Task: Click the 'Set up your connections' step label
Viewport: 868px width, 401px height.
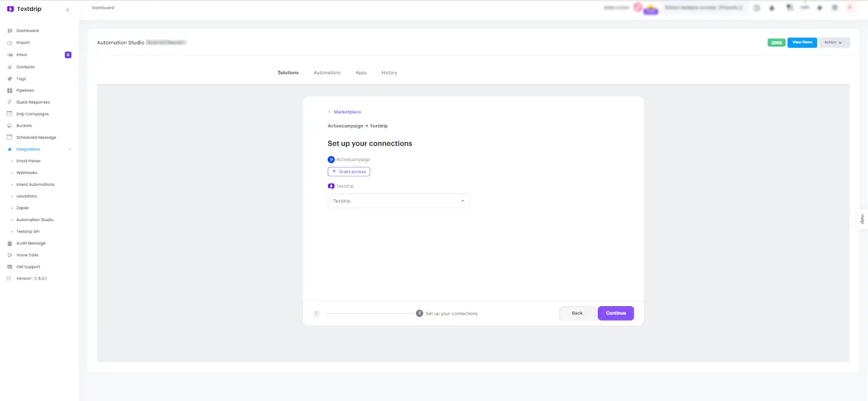Action: [x=451, y=314]
